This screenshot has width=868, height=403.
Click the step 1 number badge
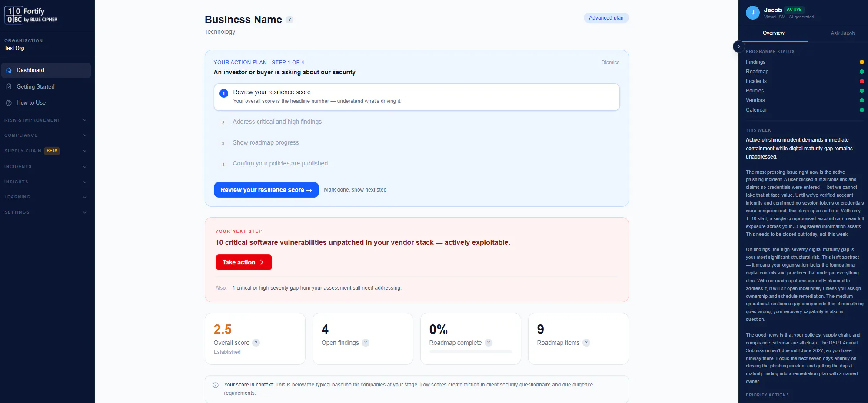click(224, 93)
